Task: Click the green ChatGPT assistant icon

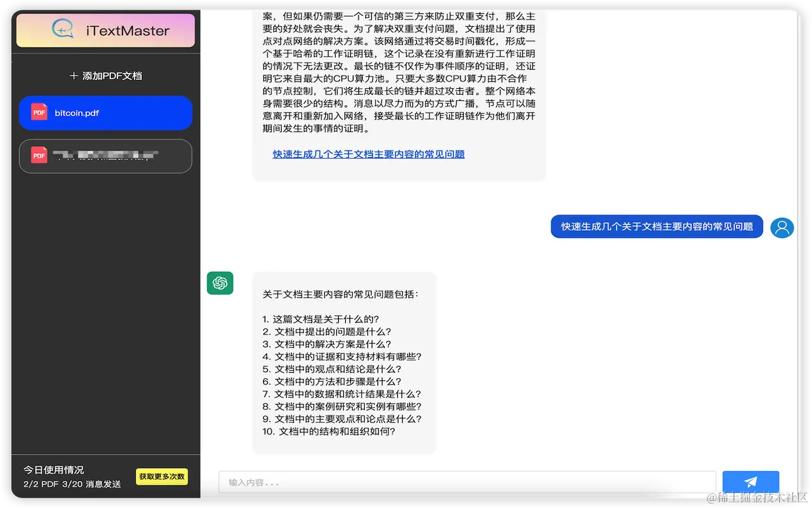Action: (x=220, y=283)
